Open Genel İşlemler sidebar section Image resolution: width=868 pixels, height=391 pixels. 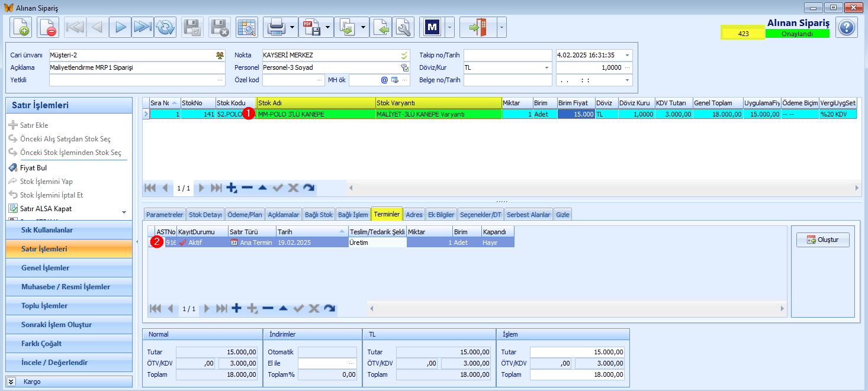pyautogui.click(x=69, y=268)
